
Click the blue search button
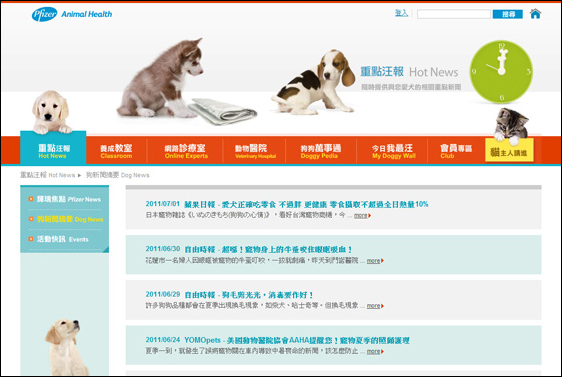508,14
